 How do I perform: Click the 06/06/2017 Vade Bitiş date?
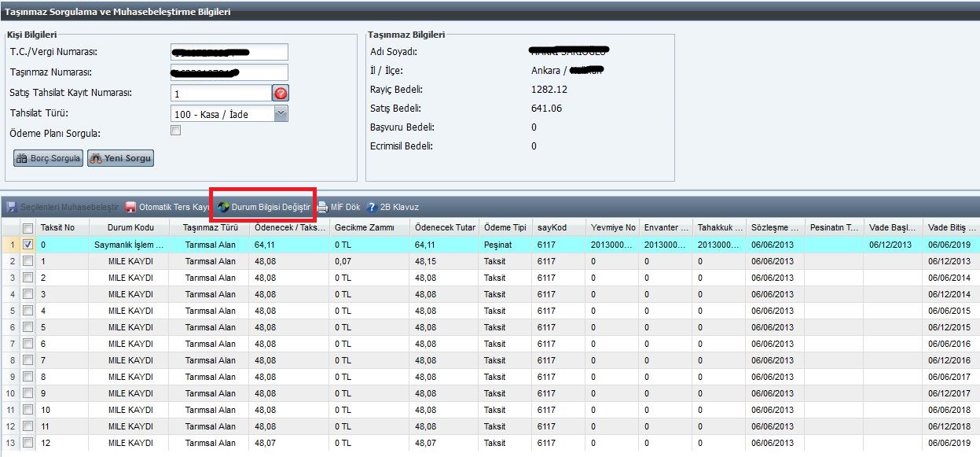pyautogui.click(x=949, y=377)
